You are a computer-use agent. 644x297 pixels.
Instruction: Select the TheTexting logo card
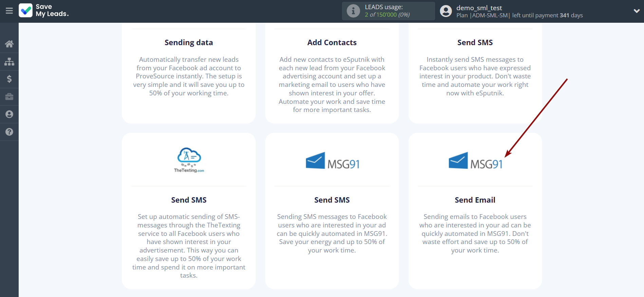click(189, 160)
